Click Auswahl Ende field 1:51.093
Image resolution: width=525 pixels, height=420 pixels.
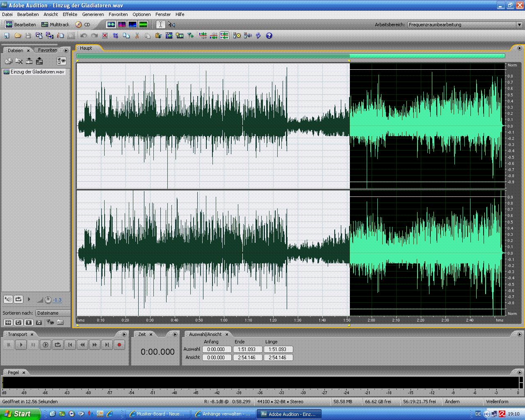(x=247, y=349)
